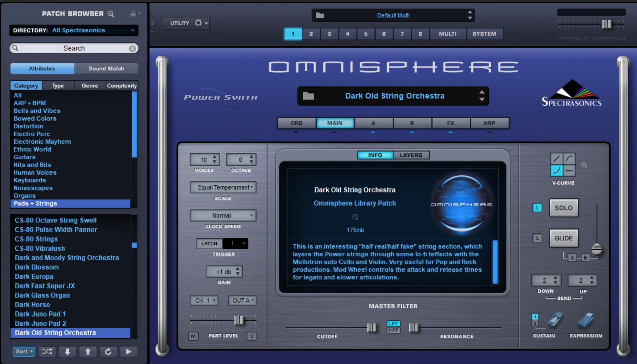
Task: Click the info zoom magnifier icon
Action: click(355, 217)
